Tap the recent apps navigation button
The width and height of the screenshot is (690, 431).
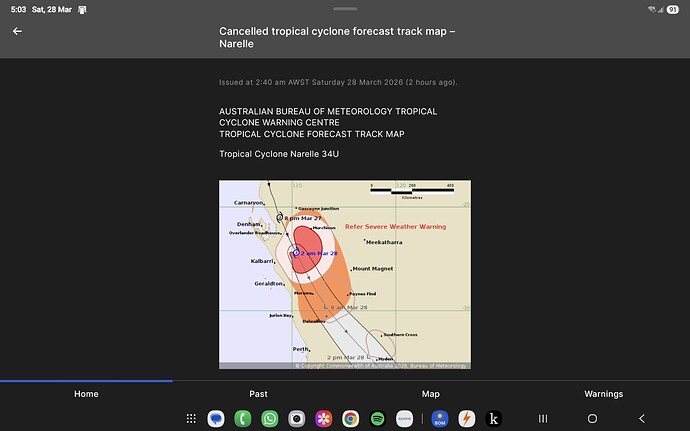[543, 418]
